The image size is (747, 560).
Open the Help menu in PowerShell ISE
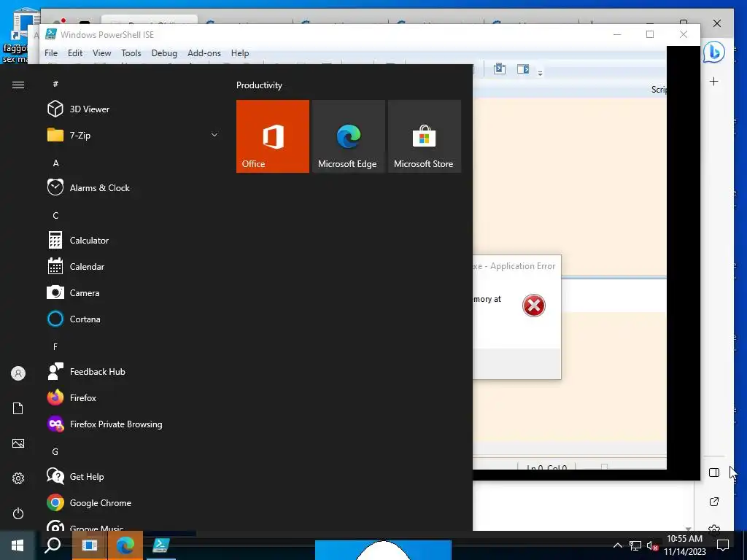coord(240,53)
